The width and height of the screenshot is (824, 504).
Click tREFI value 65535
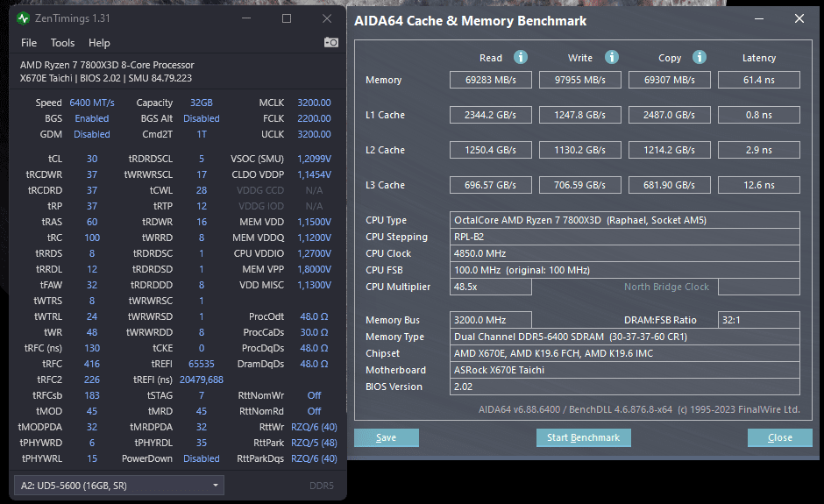[x=202, y=364]
